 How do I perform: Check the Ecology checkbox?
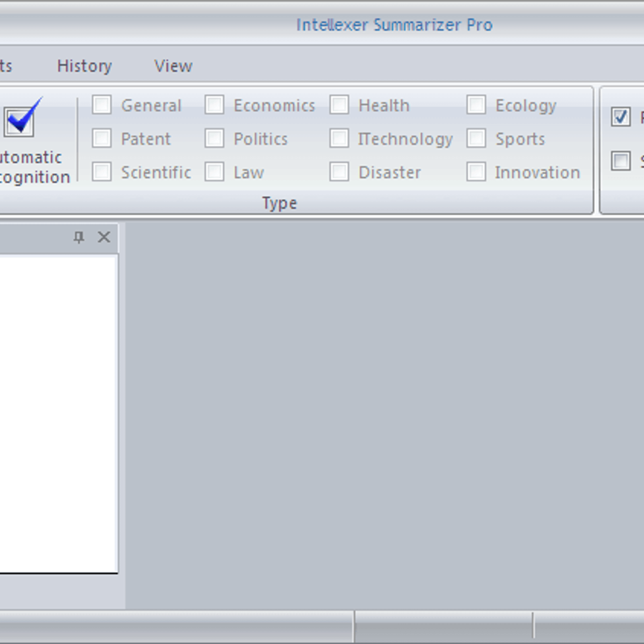pyautogui.click(x=477, y=105)
